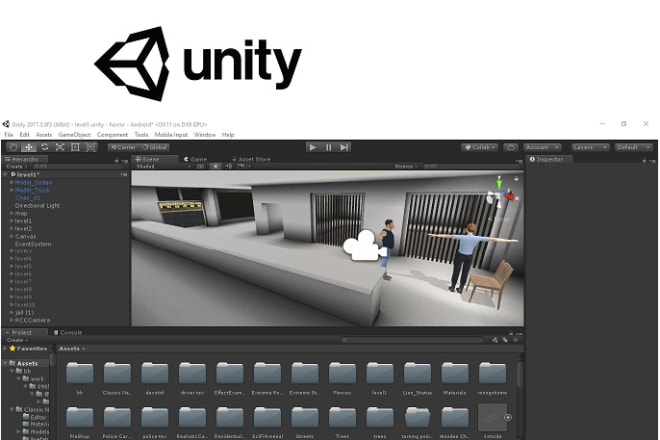Toggle 2D view mode in Scene
The width and height of the screenshot is (660, 440).
pyautogui.click(x=200, y=166)
